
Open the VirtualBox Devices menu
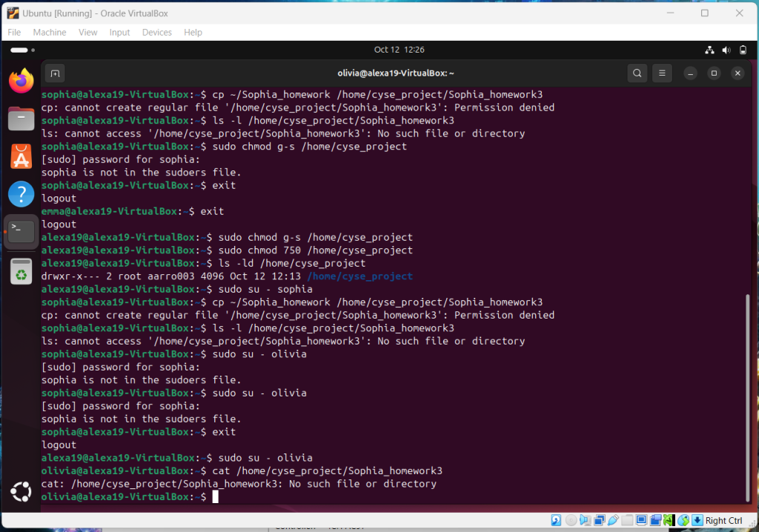[x=156, y=33]
